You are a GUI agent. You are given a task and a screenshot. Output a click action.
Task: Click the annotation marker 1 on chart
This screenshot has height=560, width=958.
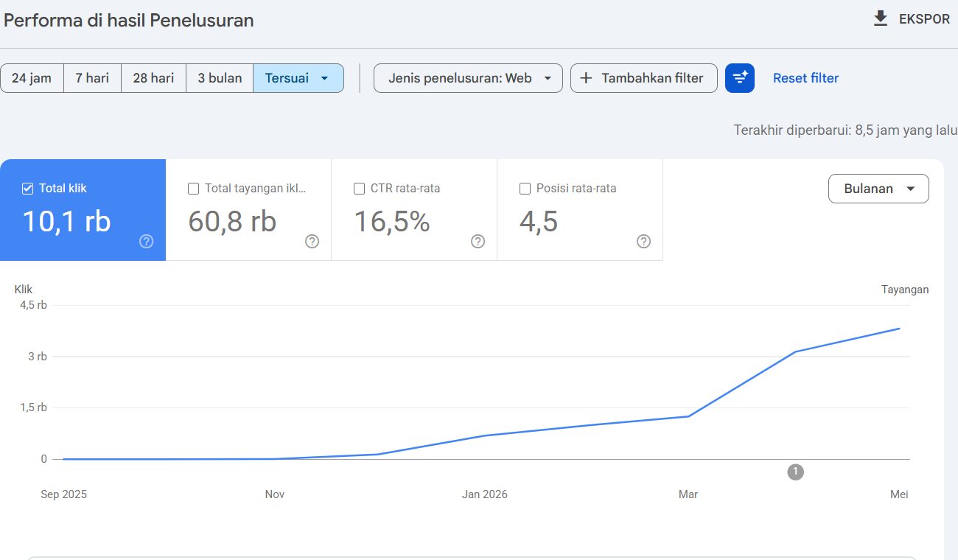click(x=795, y=472)
